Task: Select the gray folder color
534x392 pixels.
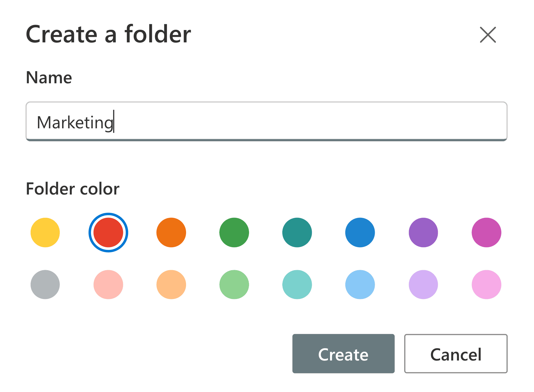Action: point(45,285)
